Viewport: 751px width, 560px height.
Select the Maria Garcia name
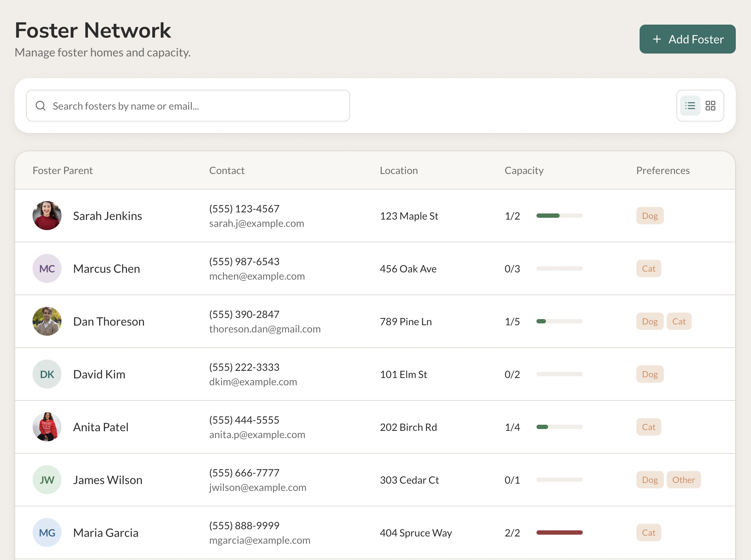click(x=106, y=533)
